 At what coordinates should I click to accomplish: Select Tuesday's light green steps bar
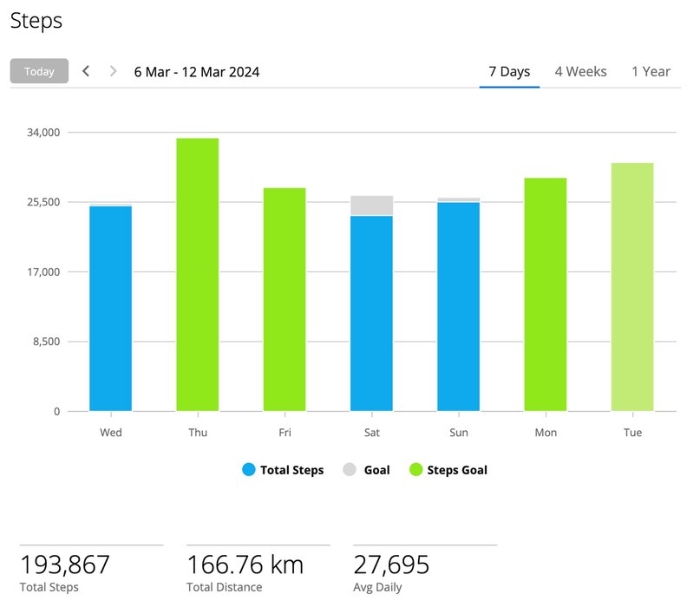point(632,287)
